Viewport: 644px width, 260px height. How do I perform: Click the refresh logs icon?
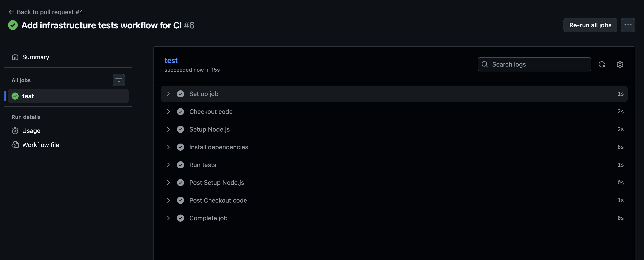coord(602,65)
